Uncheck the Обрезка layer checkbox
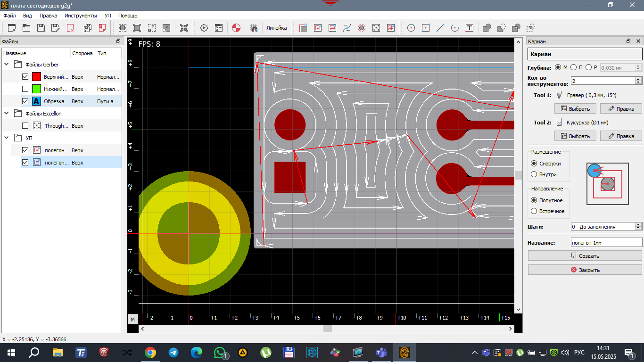 pyautogui.click(x=25, y=101)
